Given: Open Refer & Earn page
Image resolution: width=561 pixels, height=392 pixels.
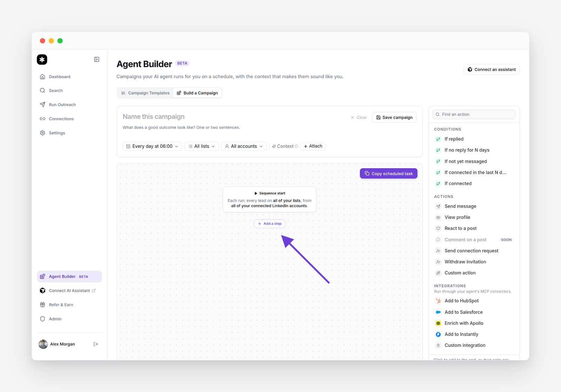Looking at the screenshot, I should pos(69,305).
